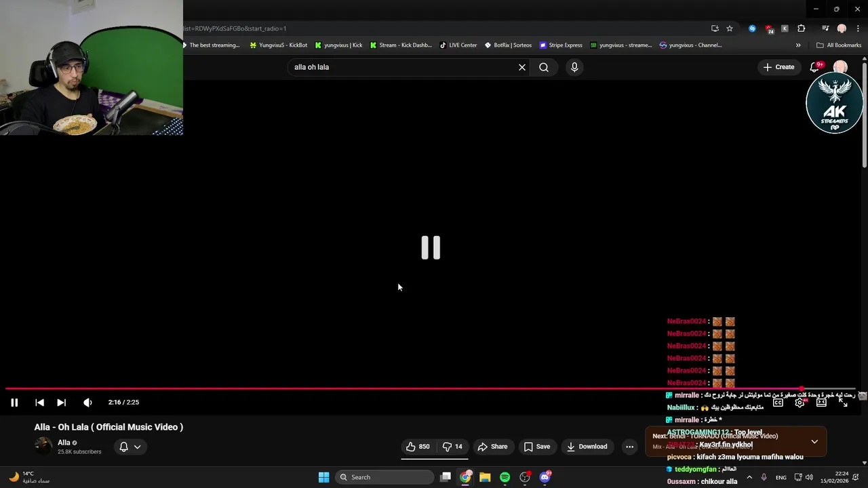The image size is (868, 488).
Task: Open the YouTube account avatar menu
Action: click(840, 66)
